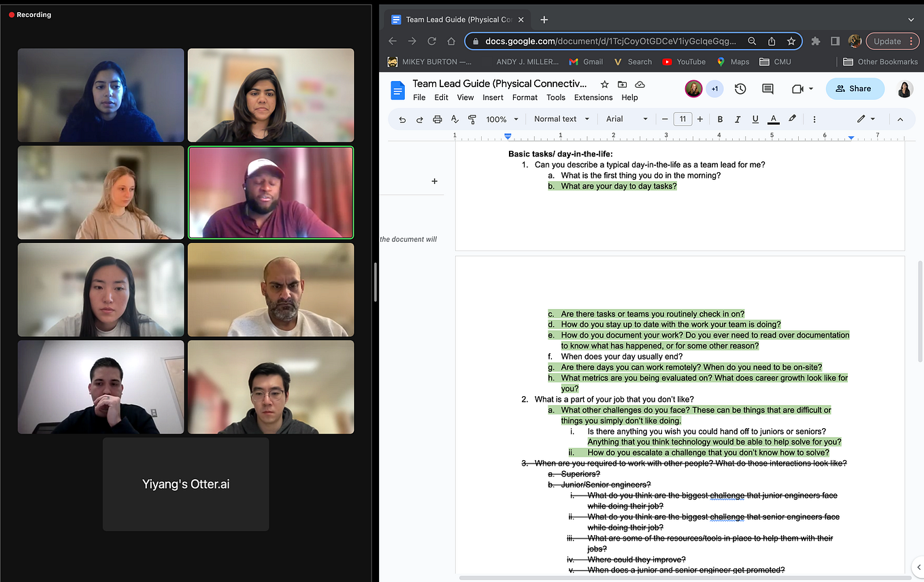This screenshot has height=582, width=924.
Task: Open the spelling and grammar check icon
Action: pyautogui.click(x=455, y=119)
